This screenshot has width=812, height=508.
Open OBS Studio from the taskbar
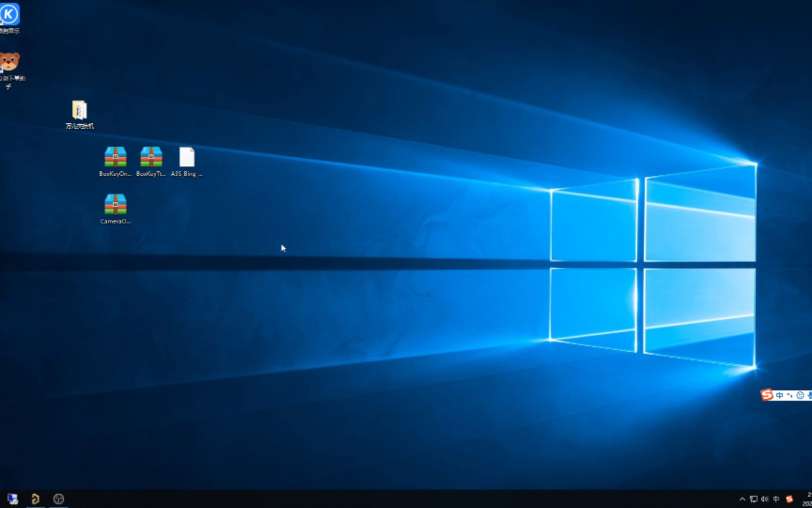[x=59, y=499]
